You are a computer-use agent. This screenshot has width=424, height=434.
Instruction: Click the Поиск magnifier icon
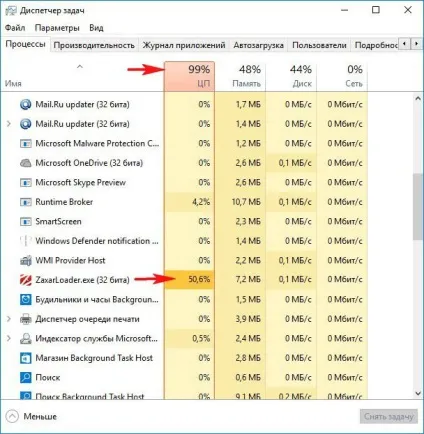coord(26,377)
